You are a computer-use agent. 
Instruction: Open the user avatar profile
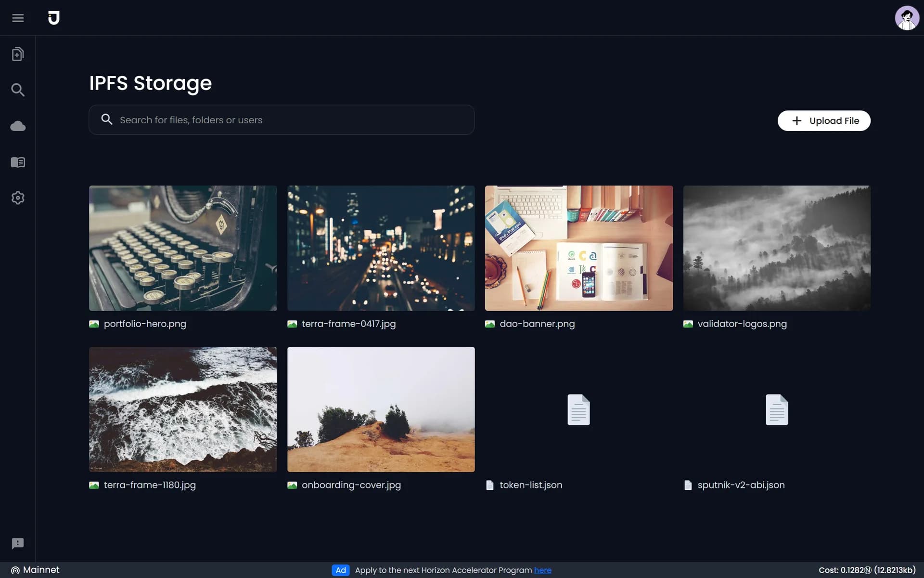coord(907,18)
